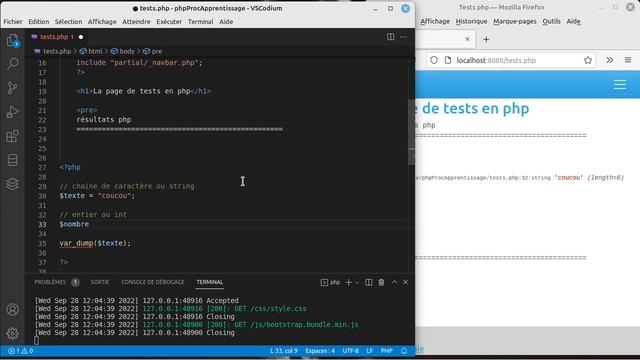Click the notifications bell in status bar

coord(404,351)
